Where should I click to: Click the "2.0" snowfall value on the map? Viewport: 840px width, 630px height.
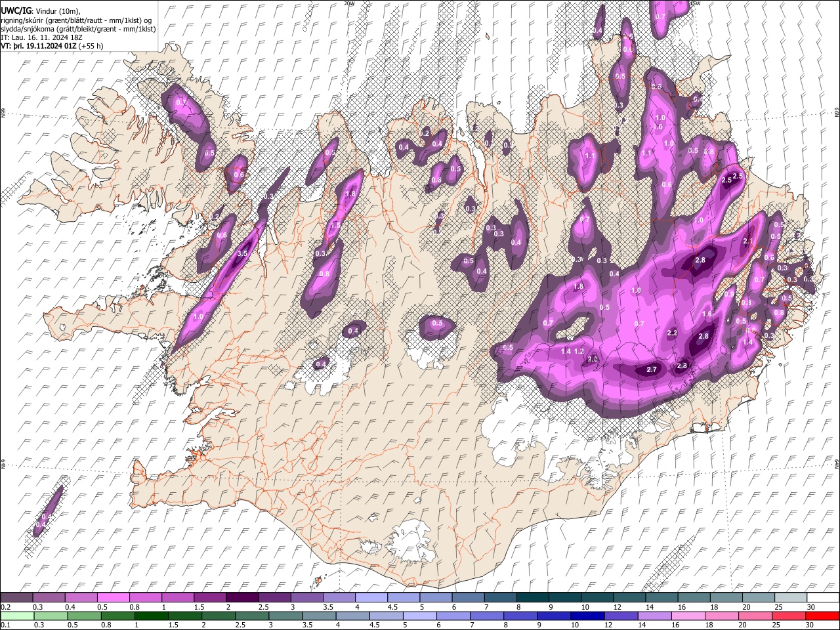(593, 360)
